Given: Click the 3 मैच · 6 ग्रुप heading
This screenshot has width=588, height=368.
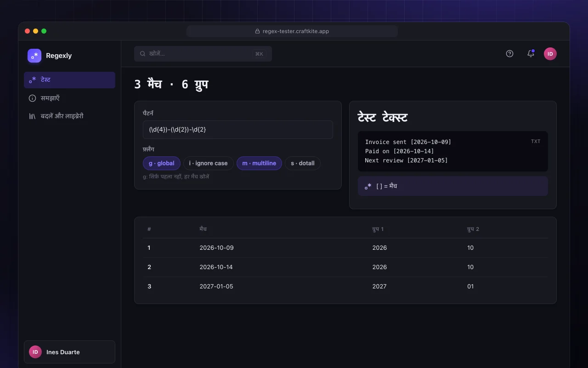Looking at the screenshot, I should pyautogui.click(x=171, y=84).
